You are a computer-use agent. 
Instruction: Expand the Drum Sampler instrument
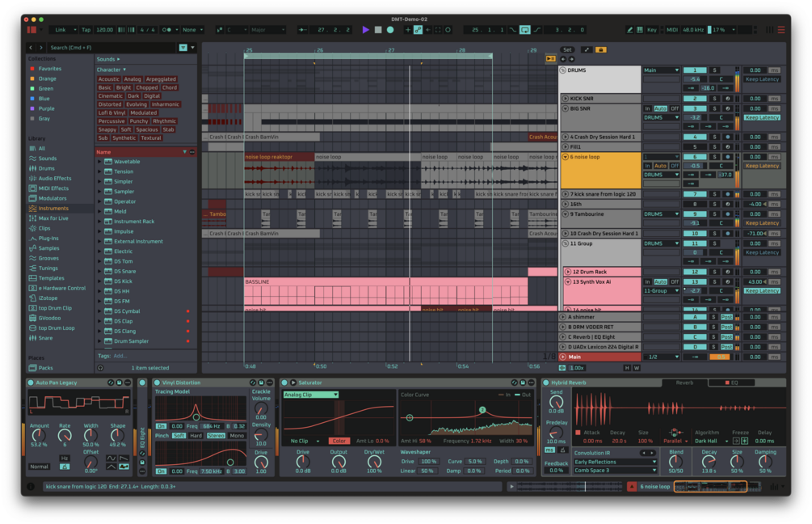[99, 341]
